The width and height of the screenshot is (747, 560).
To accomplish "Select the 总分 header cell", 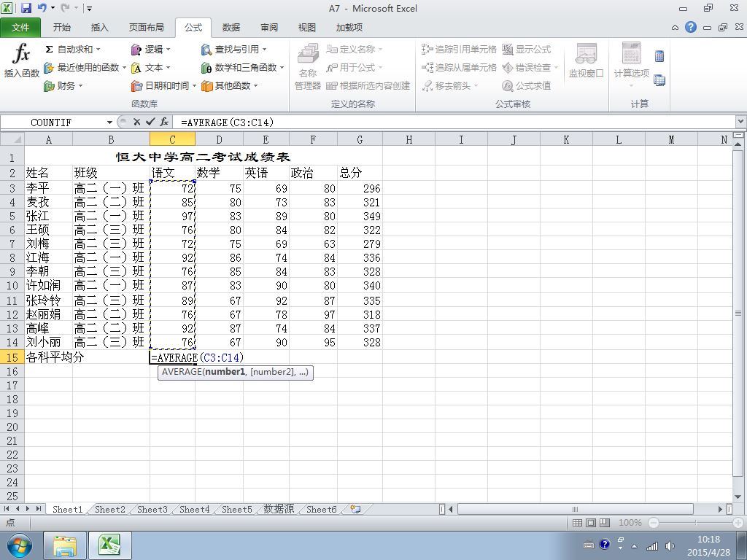I will pyautogui.click(x=360, y=172).
